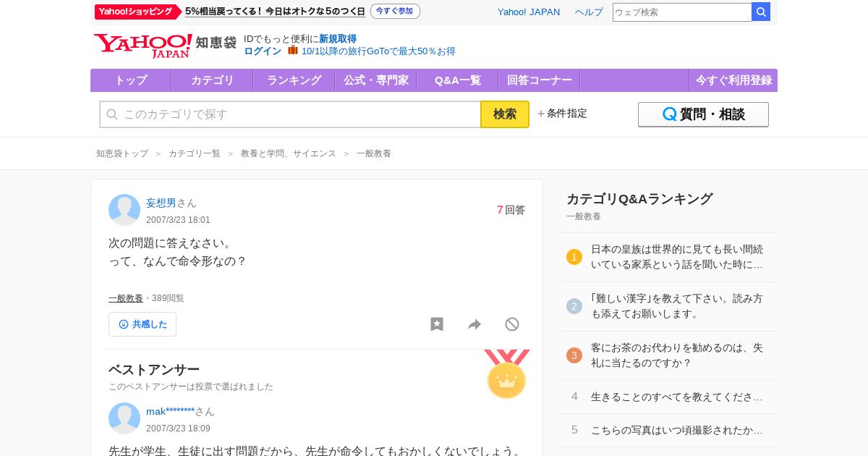Click mak******** user avatar
868x456 pixels.
[x=124, y=418]
